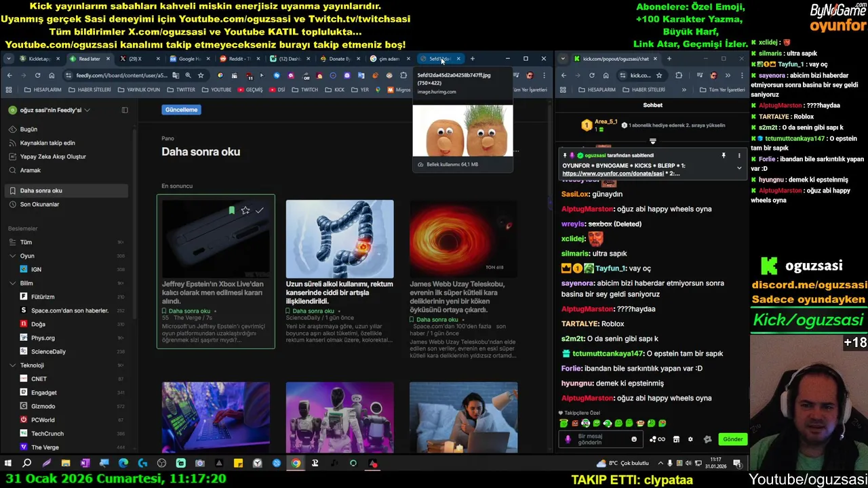Viewport: 868px width, 488px height.
Task: Reload the Feedly page
Action: click(37, 75)
